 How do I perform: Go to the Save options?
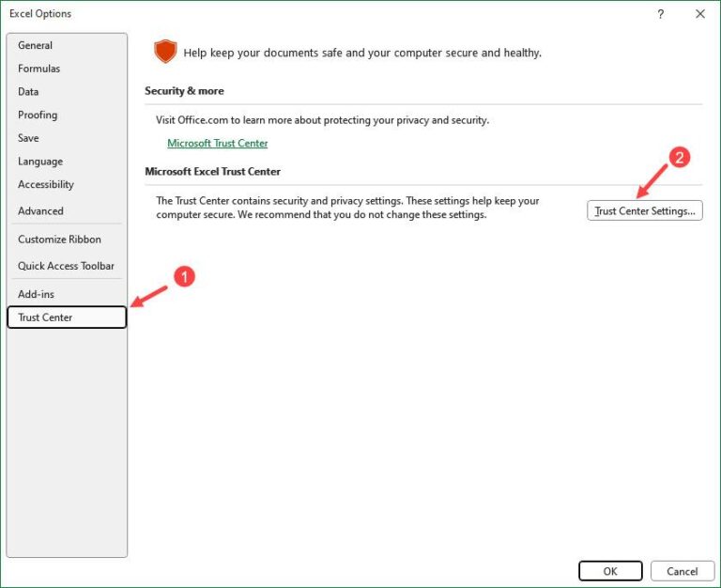29,138
